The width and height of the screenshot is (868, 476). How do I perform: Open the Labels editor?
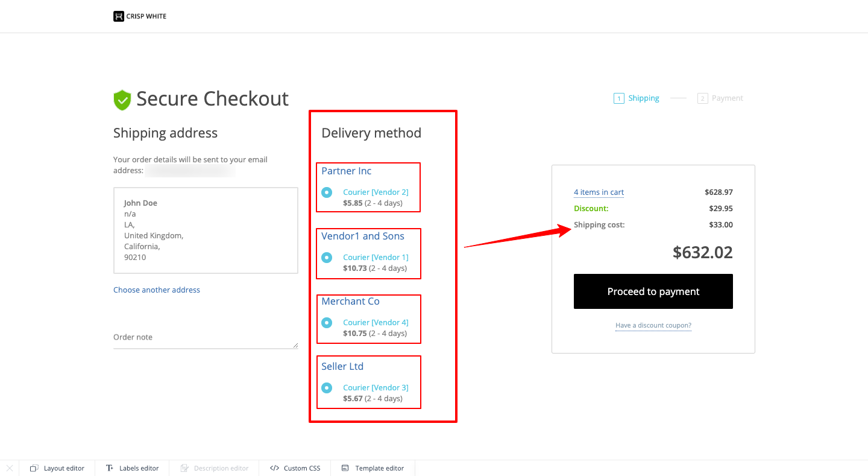[x=133, y=468]
